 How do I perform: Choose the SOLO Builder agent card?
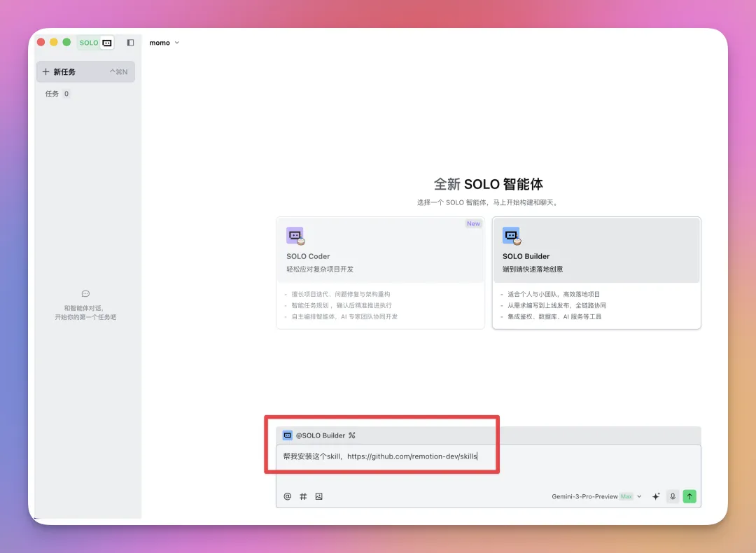pyautogui.click(x=596, y=273)
